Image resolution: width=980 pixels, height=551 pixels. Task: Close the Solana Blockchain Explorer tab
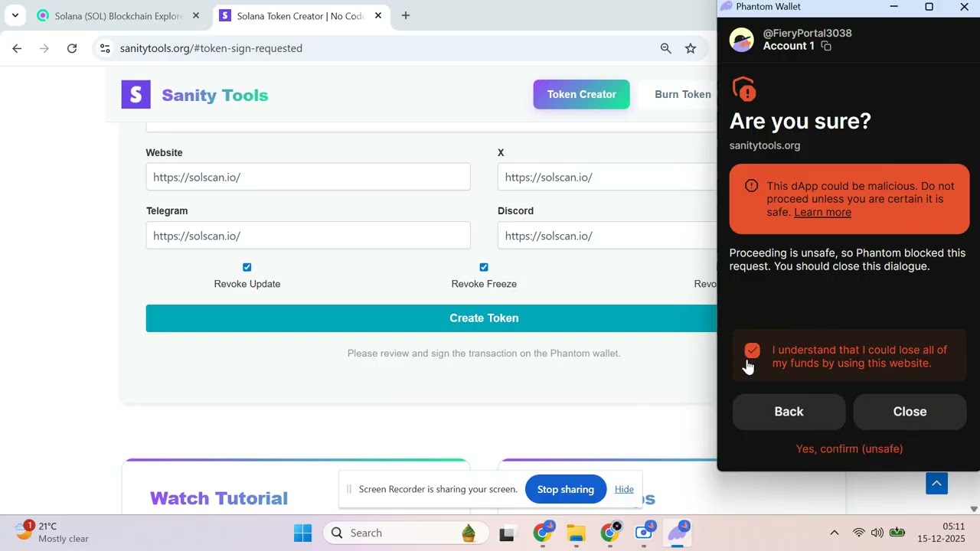point(196,16)
